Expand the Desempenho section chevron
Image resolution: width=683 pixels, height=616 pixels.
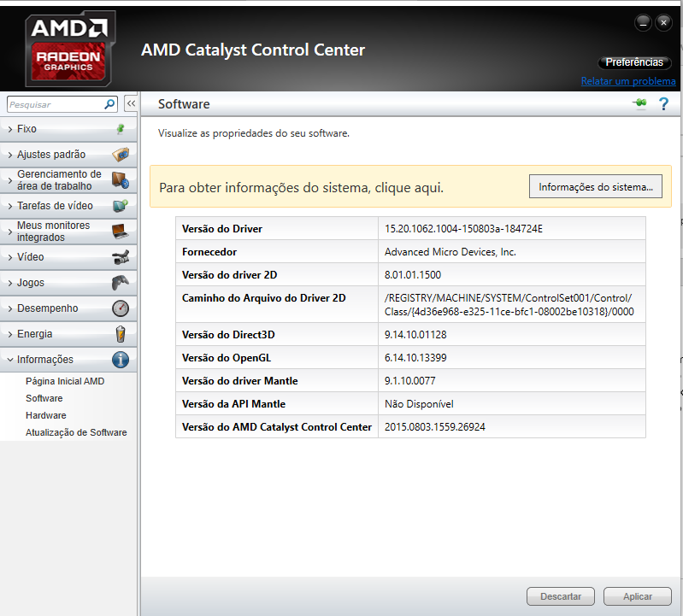(10, 308)
